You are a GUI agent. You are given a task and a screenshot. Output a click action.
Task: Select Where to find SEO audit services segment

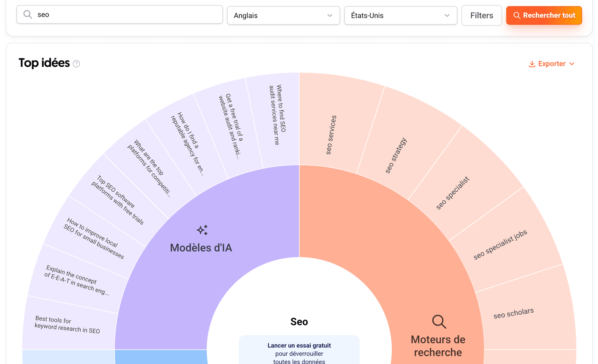tap(278, 114)
